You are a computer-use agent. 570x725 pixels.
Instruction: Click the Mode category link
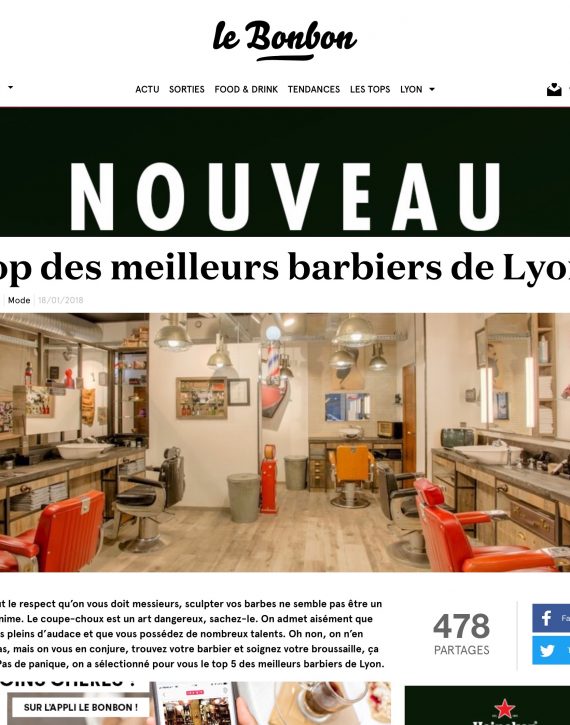[x=19, y=300]
